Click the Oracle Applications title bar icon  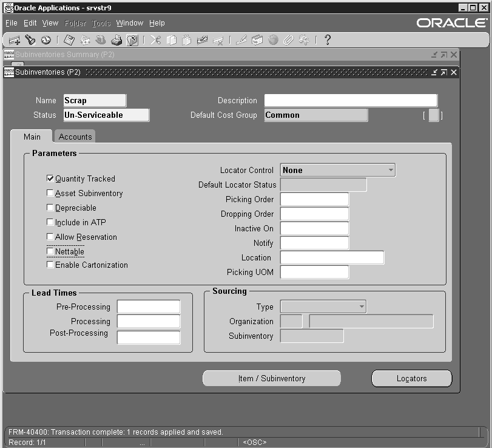pos(8,8)
